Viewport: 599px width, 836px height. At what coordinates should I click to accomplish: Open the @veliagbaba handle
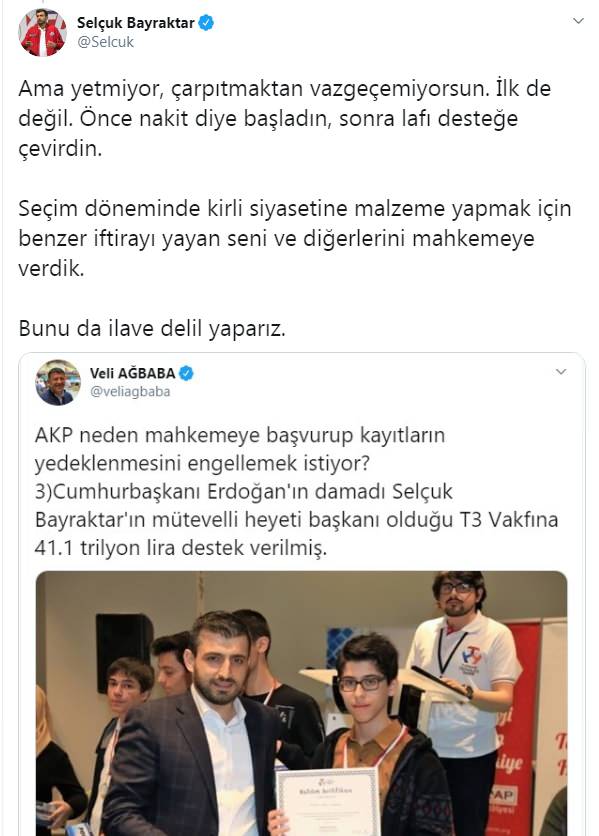130,392
